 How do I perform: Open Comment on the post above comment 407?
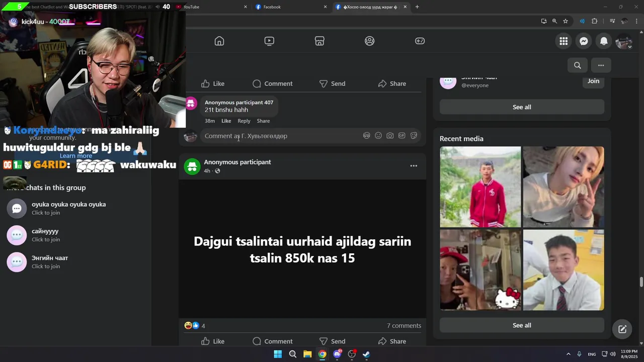272,83
